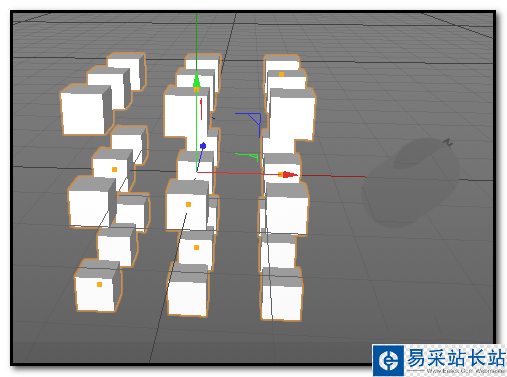Click the grey mouse-shaped object in the viewport
This screenshot has height=377, width=507.
coord(412,183)
